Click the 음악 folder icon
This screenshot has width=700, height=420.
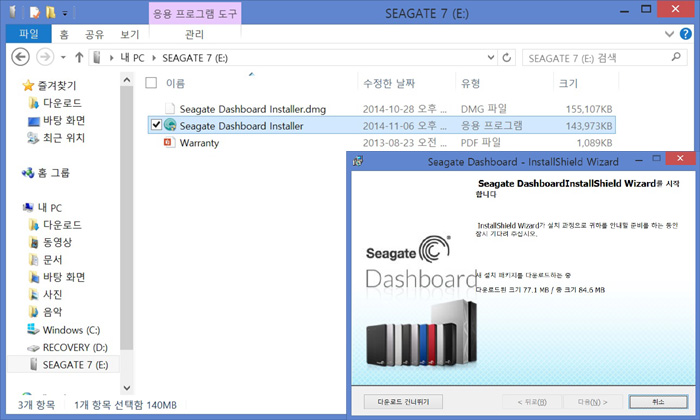pos(33,312)
